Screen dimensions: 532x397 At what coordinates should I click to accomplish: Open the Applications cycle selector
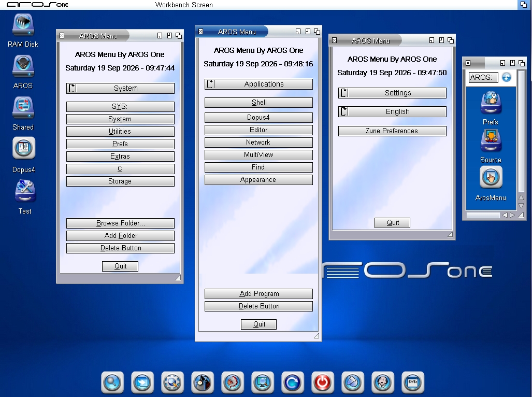coord(258,84)
